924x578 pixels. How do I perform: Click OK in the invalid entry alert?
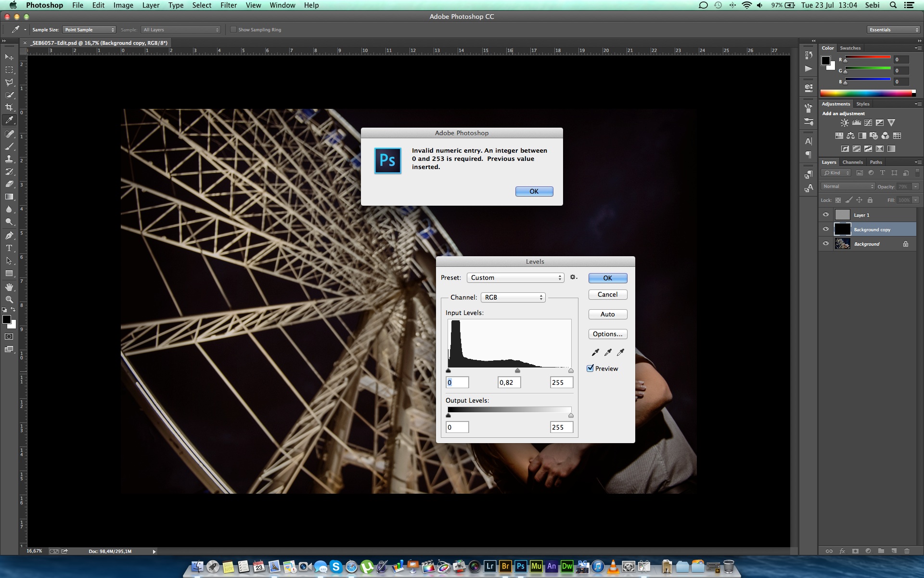pos(534,192)
